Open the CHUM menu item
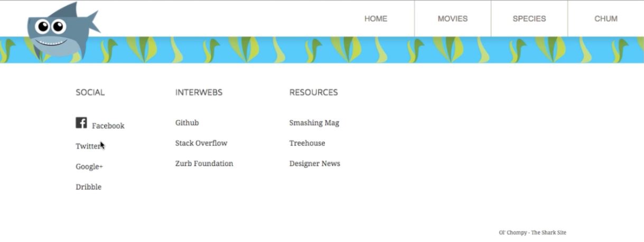Image resolution: width=644 pixels, height=242 pixels. click(x=605, y=18)
